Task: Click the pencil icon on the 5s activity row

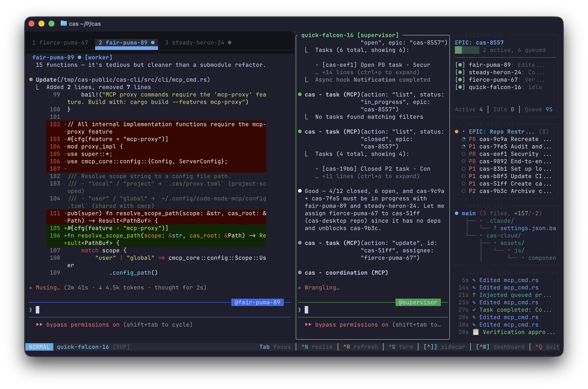Action: 474,280
